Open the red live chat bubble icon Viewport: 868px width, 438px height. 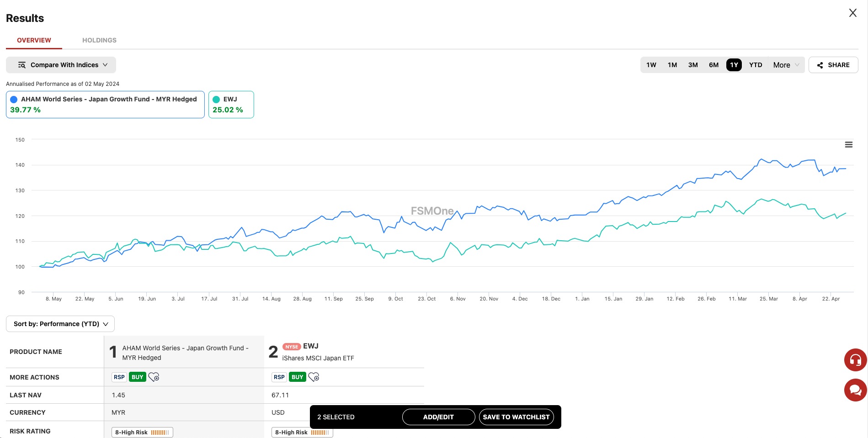pos(855,390)
